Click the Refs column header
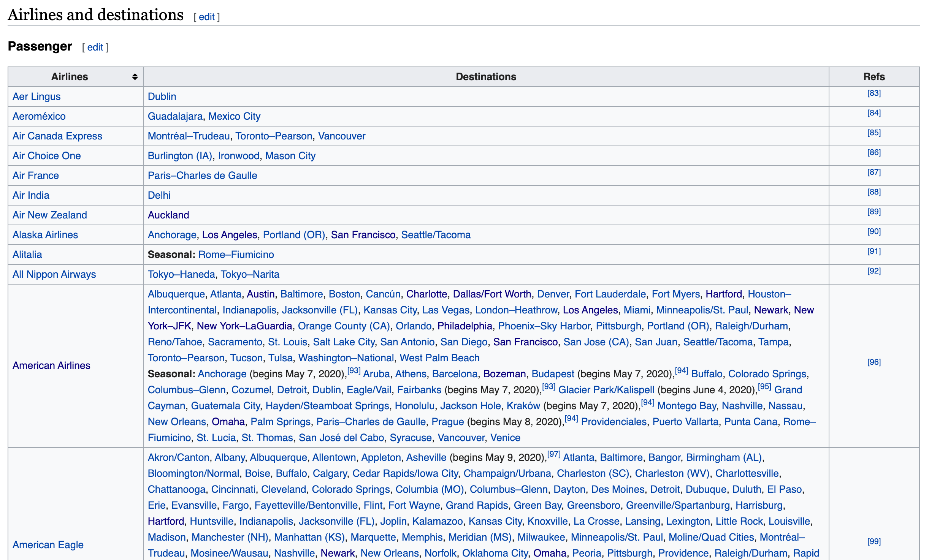Image resolution: width=929 pixels, height=560 pixels. [x=874, y=77]
